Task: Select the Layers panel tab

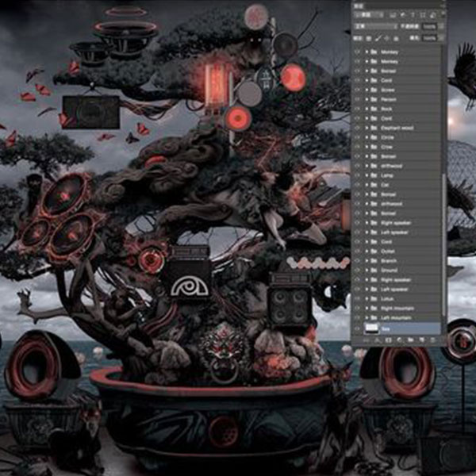Action: 359,6
